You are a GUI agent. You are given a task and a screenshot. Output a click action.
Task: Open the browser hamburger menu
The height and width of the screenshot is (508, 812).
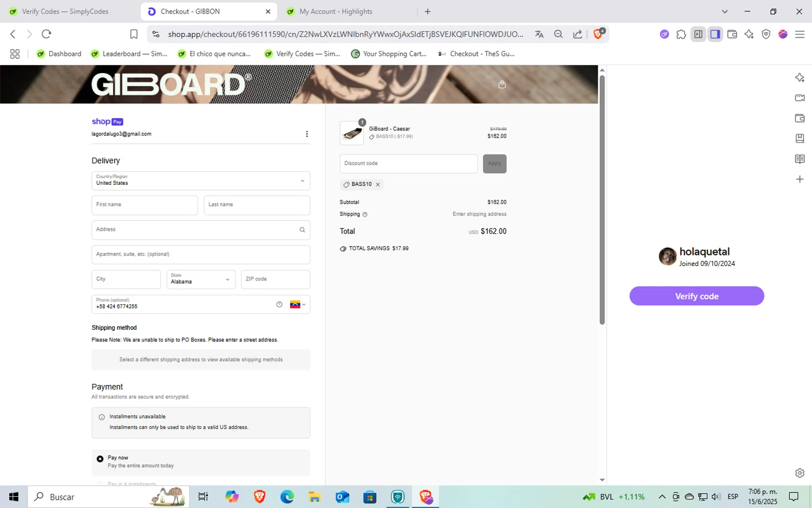[800, 34]
